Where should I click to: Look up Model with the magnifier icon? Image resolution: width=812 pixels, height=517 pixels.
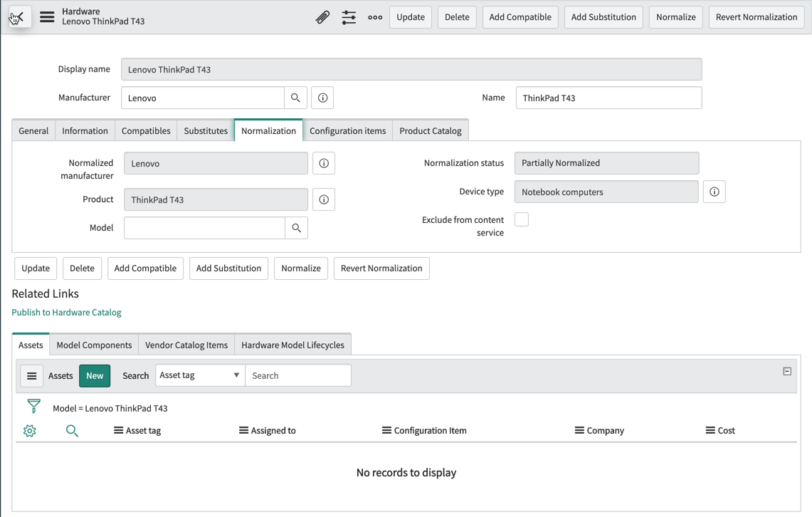coord(297,228)
